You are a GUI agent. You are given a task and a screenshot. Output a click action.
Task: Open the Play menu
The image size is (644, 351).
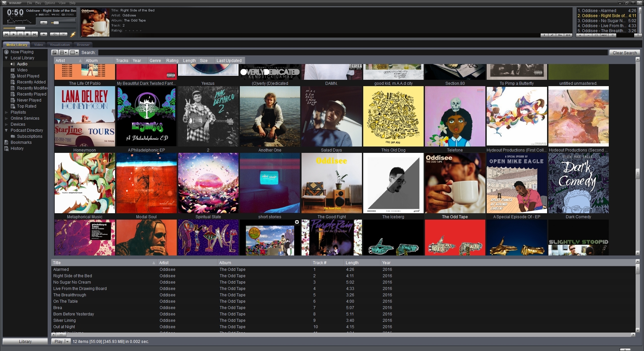[38, 3]
